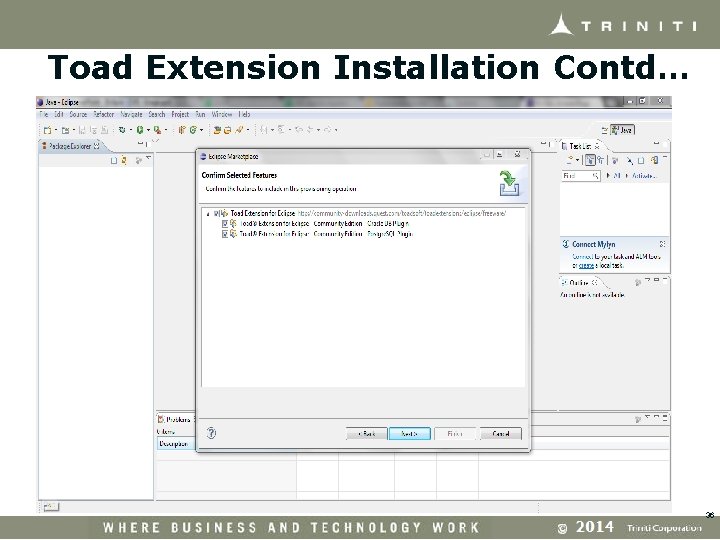The height and width of the screenshot is (540, 720).
Task: Click the New Java Package toolbar icon
Action: click(182, 130)
